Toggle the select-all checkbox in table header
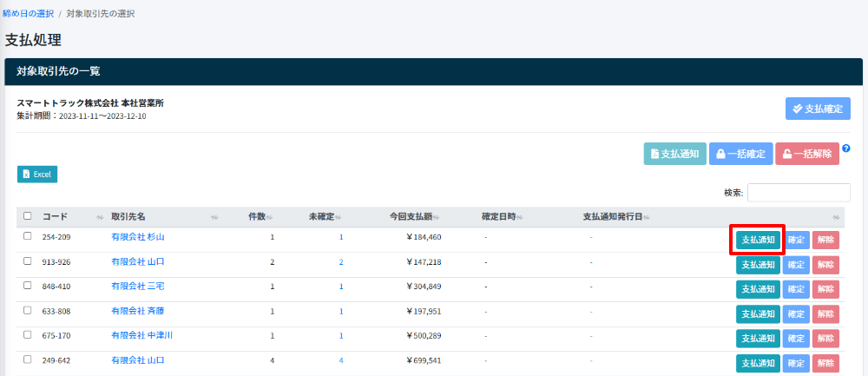 (28, 216)
